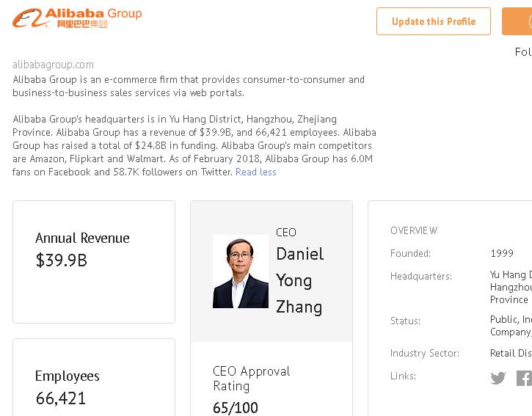The height and width of the screenshot is (416, 532).
Task: Click the Update this Profile button
Action: 434,21
